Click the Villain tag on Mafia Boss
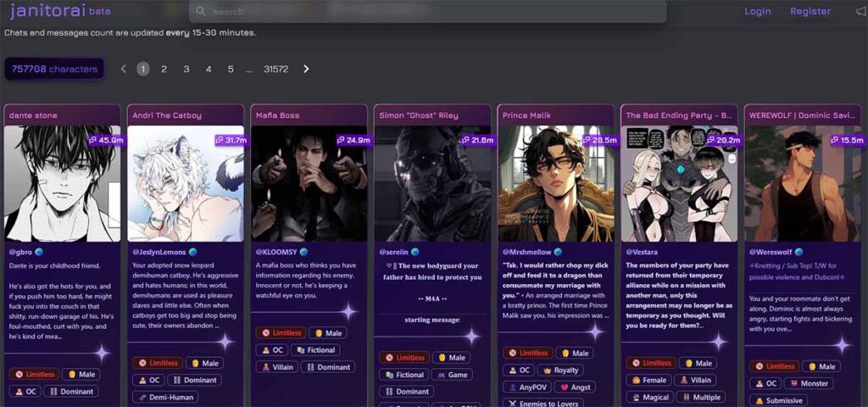Screen dimensions: 868x407 coord(277,367)
